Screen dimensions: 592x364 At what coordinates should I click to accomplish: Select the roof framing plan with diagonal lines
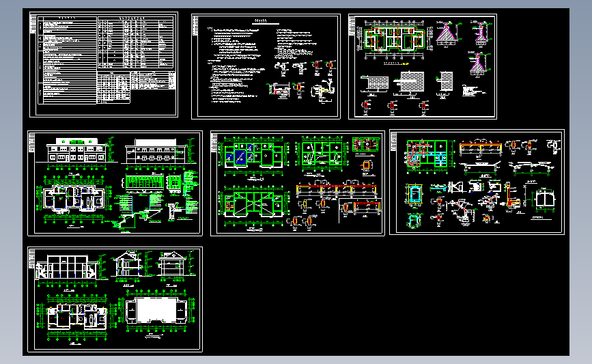pyautogui.click(x=253, y=204)
